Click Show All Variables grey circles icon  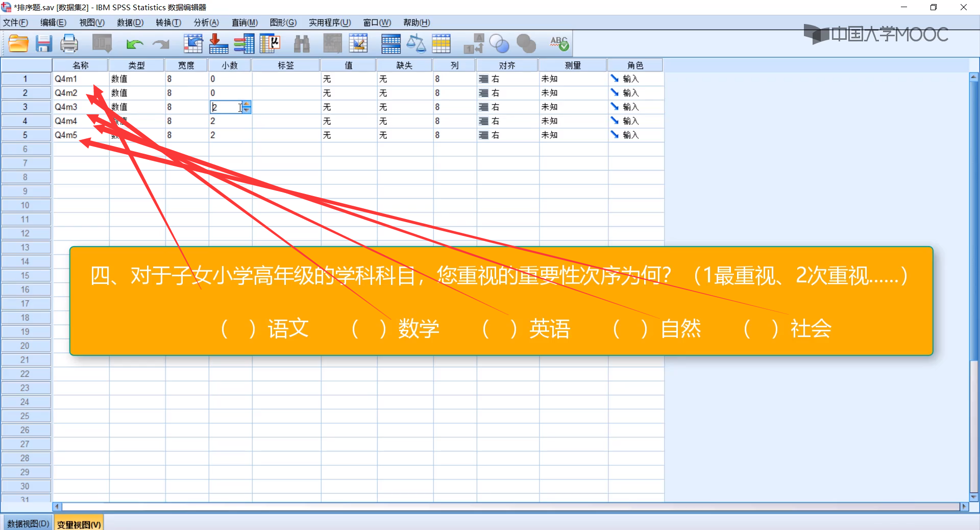point(526,44)
